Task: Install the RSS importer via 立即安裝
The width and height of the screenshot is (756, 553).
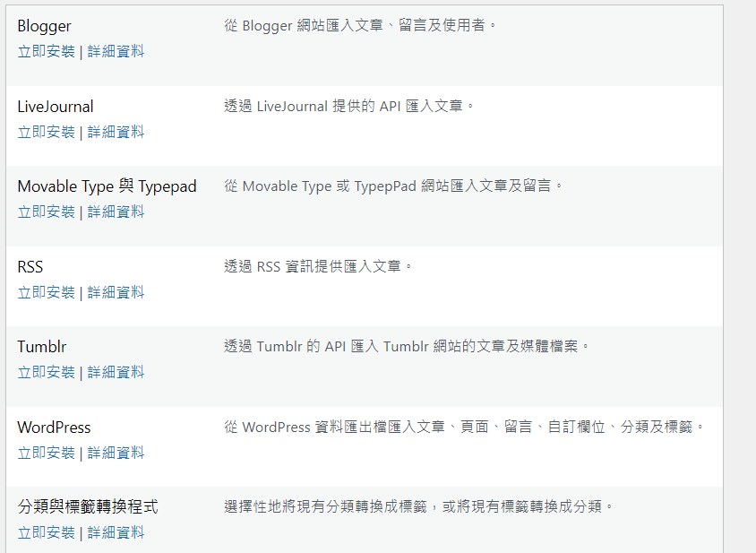Action: tap(47, 292)
